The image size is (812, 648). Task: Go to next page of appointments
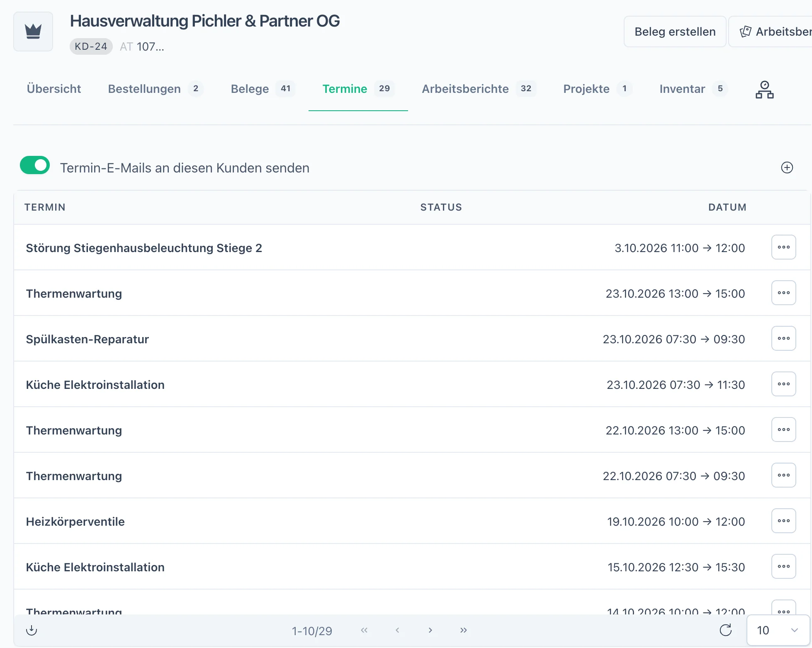tap(430, 630)
